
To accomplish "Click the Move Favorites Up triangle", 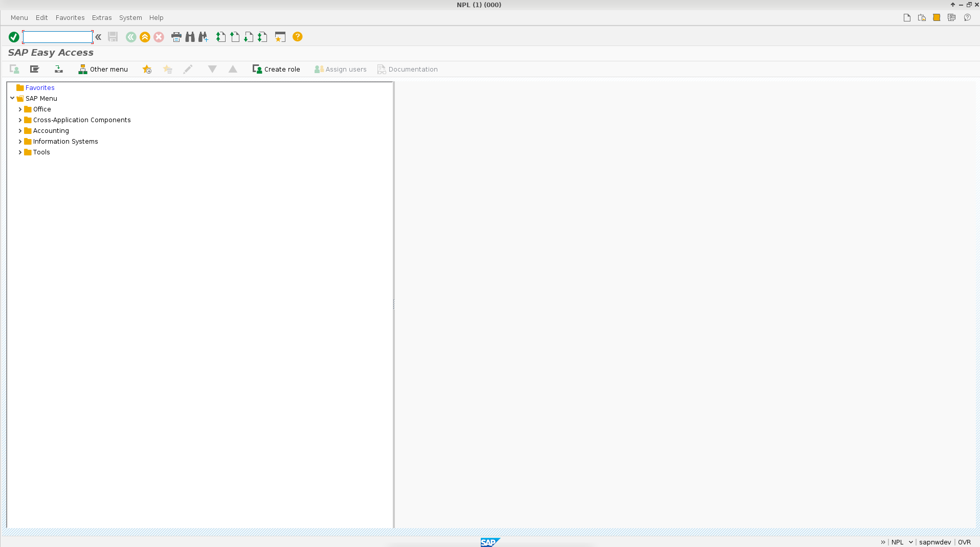I will [233, 69].
